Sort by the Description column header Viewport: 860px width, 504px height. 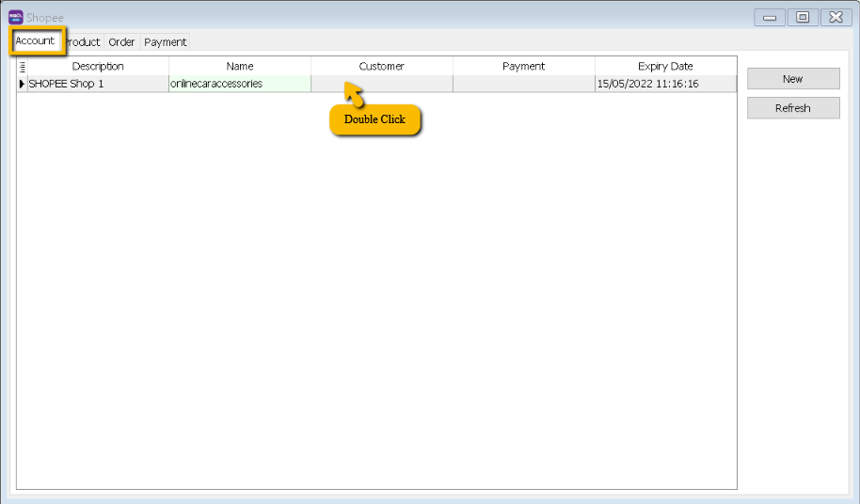pyautogui.click(x=98, y=67)
